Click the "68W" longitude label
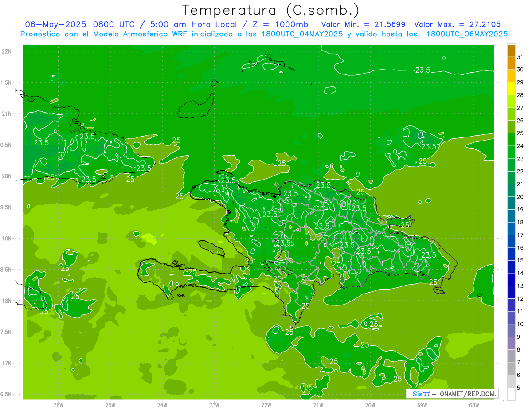This screenshot has width=532, height=411. pos(474,405)
